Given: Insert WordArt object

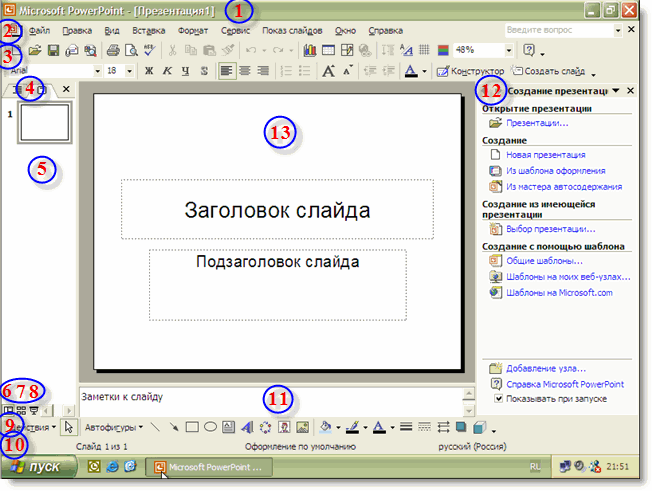Looking at the screenshot, I should [x=247, y=427].
